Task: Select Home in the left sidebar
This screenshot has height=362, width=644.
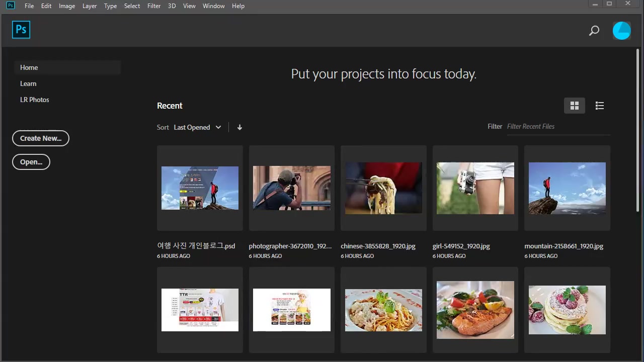Action: click(29, 67)
